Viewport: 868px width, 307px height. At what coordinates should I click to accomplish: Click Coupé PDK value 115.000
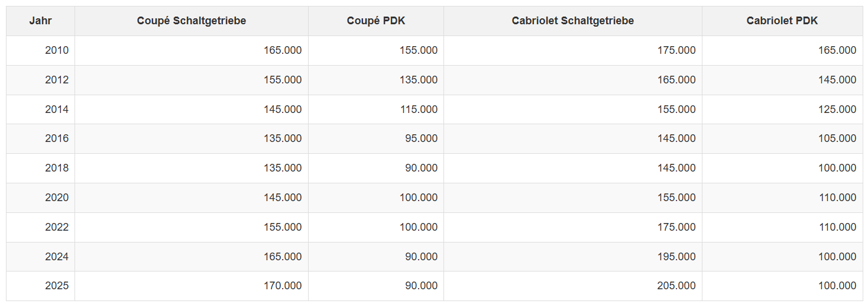[419, 109]
